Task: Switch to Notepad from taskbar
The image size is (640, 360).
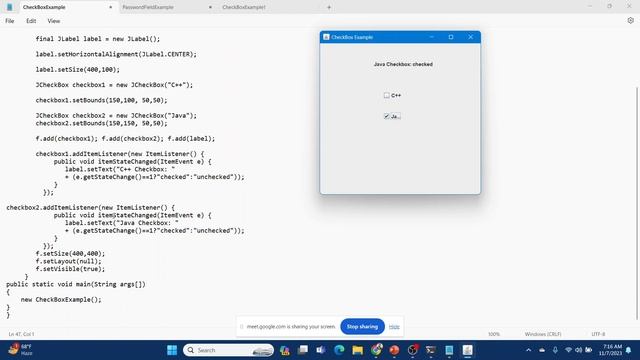Action: [449, 350]
